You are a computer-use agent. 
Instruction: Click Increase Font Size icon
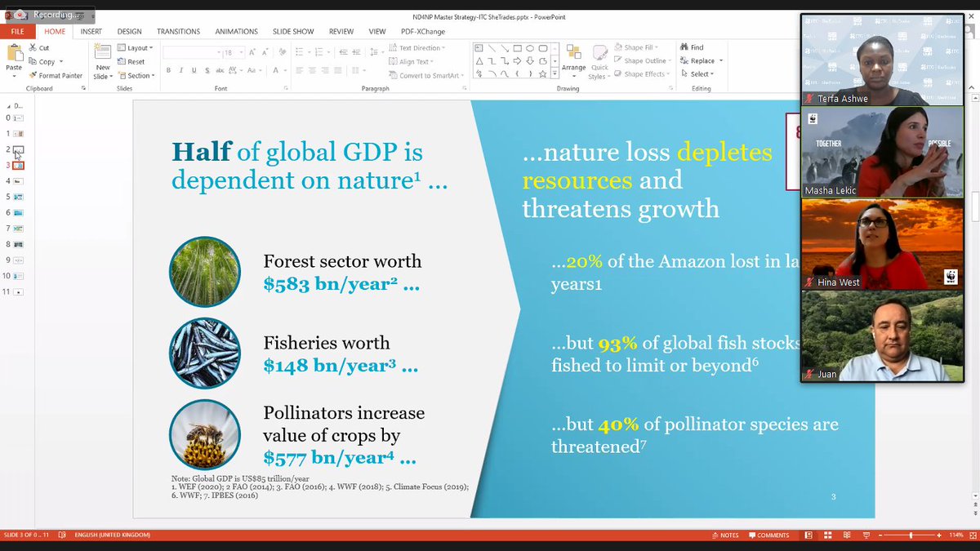pos(252,52)
